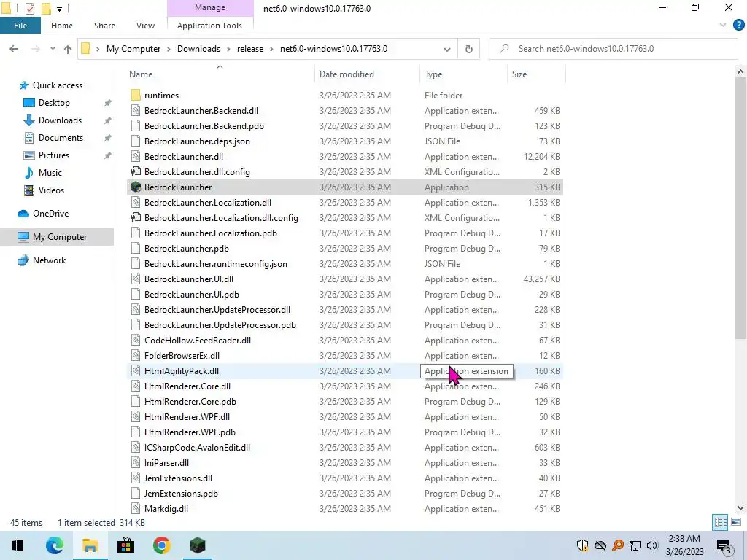Click the BedrockLauncher.Backend.dll file icon
The image size is (747, 560).
click(136, 111)
